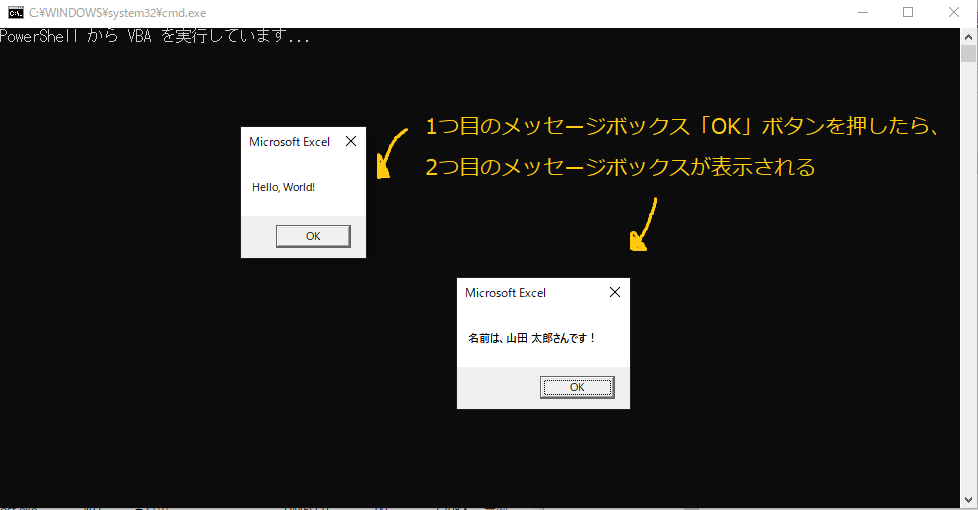This screenshot has height=510, width=978.
Task: Click the console vertical scrollbar thumb
Action: coord(968,54)
